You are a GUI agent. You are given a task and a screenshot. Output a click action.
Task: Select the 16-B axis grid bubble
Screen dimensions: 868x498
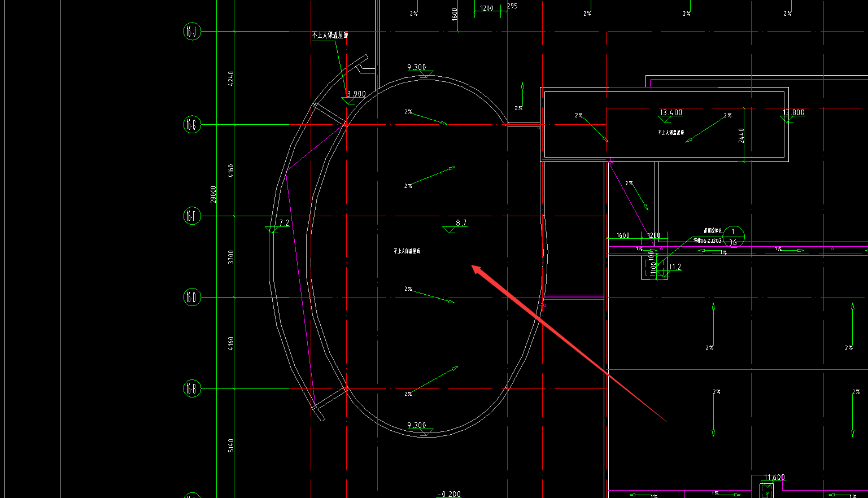click(x=192, y=388)
